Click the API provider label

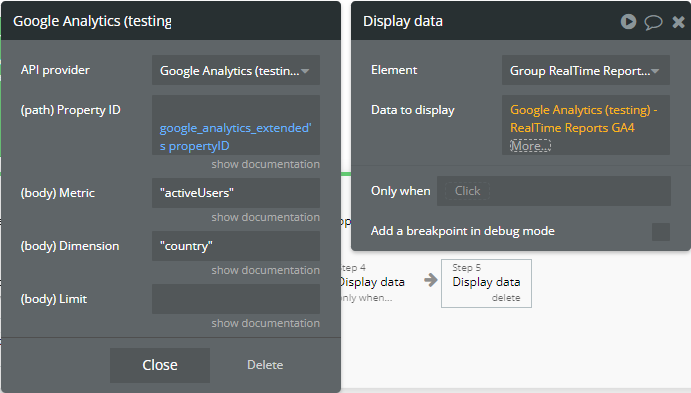[55, 70]
